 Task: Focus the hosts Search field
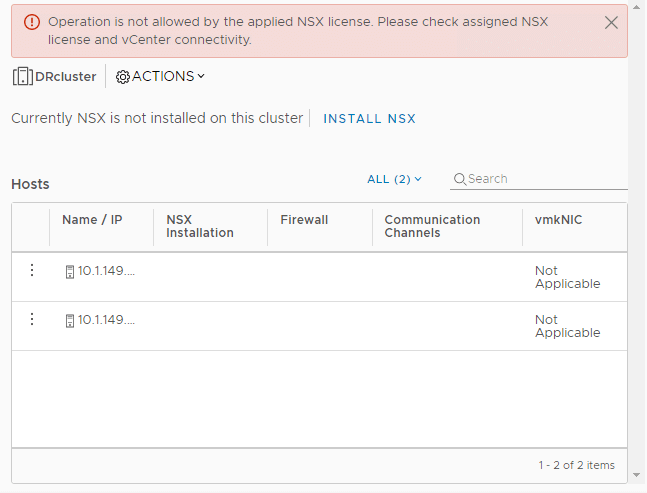(x=538, y=179)
